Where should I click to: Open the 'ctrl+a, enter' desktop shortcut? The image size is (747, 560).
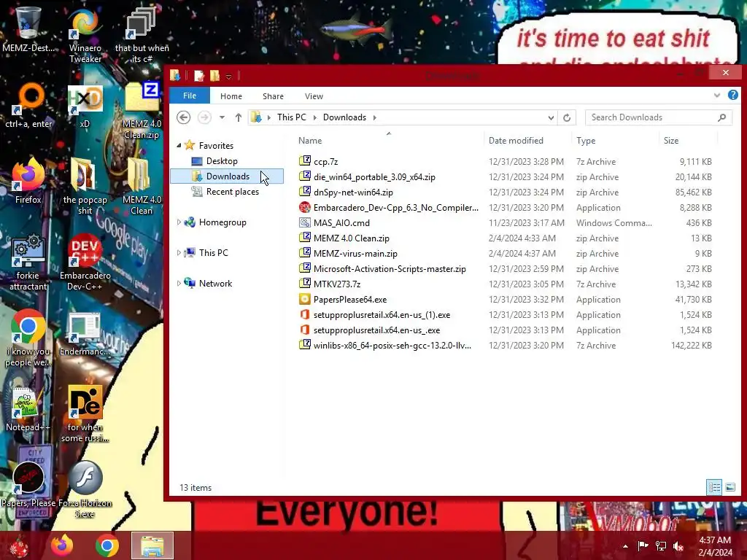click(28, 105)
